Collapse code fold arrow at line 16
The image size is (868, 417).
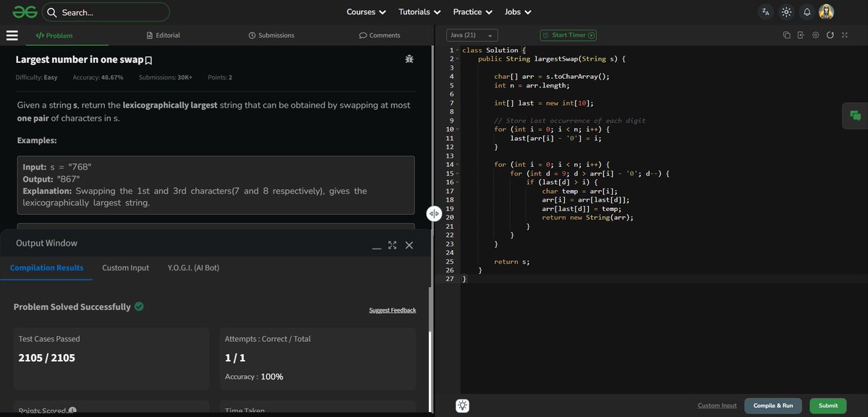[x=457, y=182]
